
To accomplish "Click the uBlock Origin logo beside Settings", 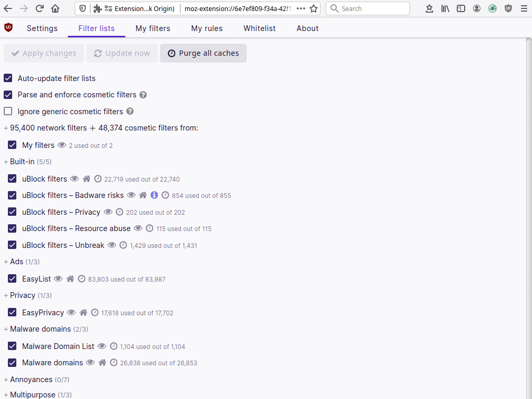I will [8, 27].
